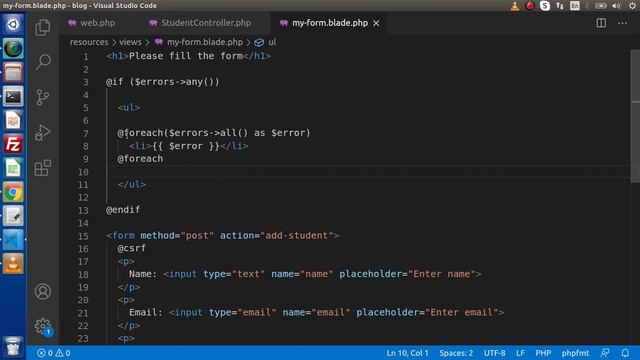Place cursor on line 10 in editor
This screenshot has height=360, width=640.
[367, 172]
